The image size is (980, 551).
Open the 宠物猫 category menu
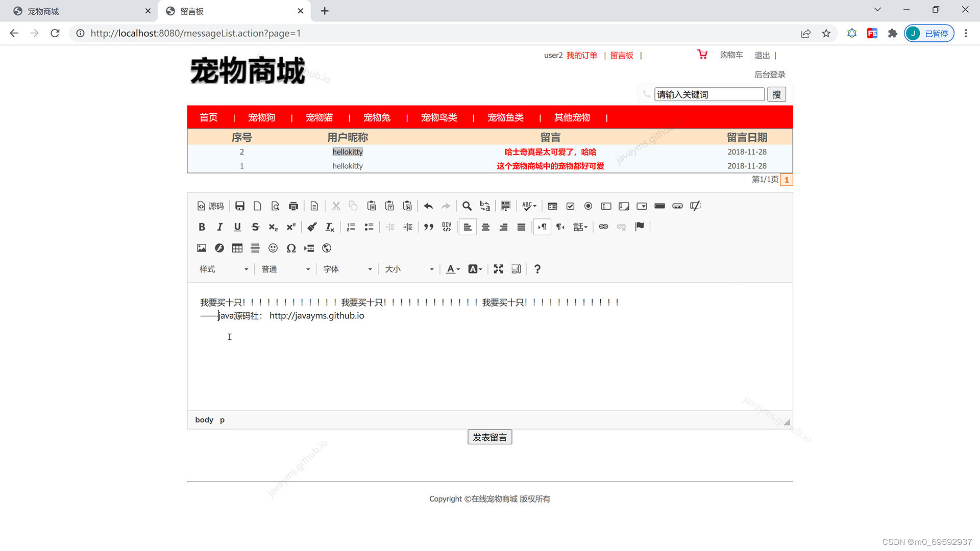point(320,117)
